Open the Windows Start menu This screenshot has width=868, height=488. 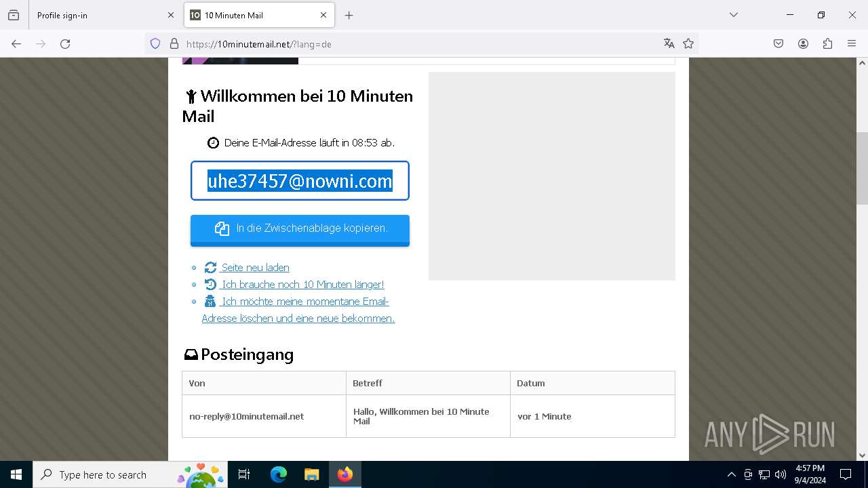(x=16, y=474)
